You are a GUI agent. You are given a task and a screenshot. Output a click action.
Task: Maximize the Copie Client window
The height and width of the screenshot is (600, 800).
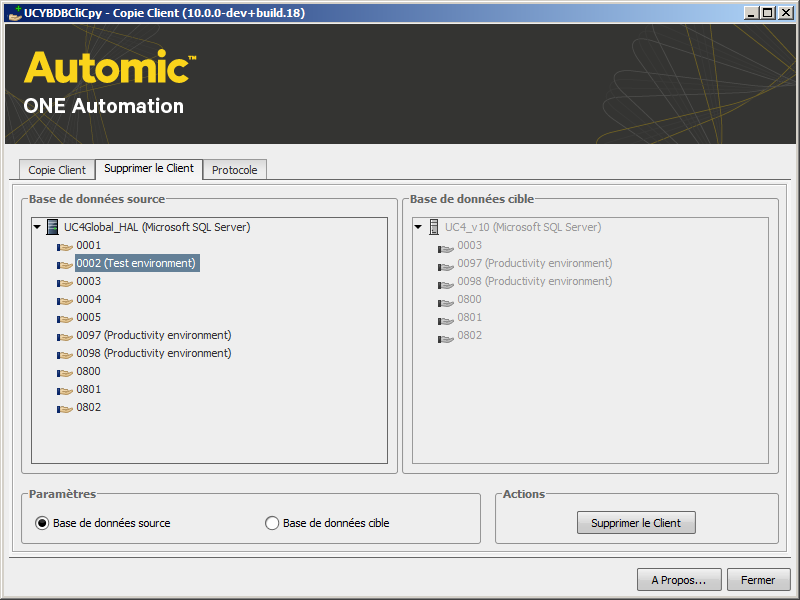pyautogui.click(x=767, y=13)
